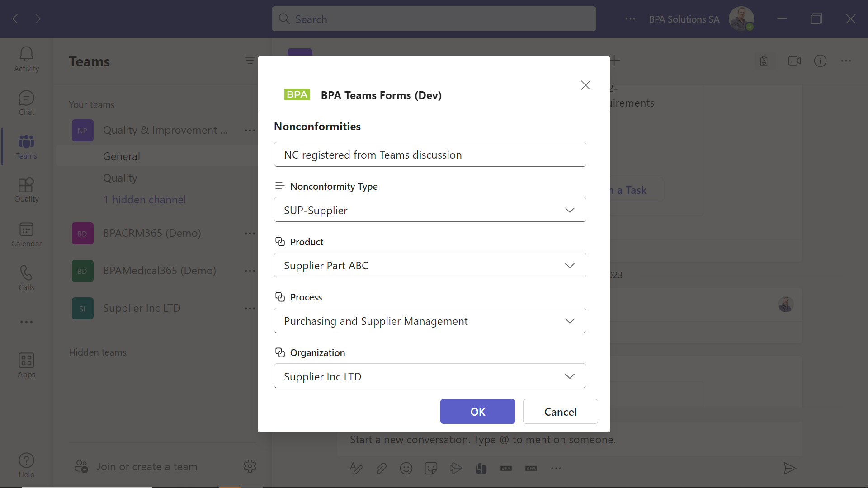
Task: Expand the Organization dropdown
Action: 430,376
